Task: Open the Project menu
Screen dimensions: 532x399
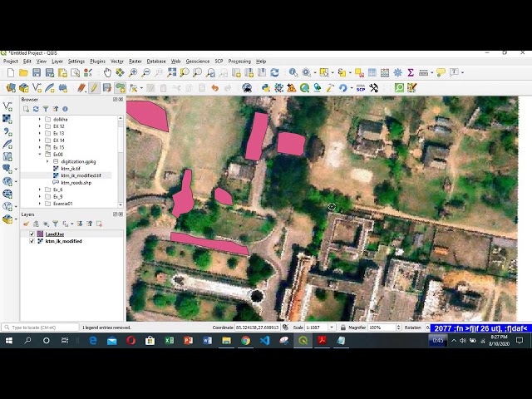Action: point(10,62)
